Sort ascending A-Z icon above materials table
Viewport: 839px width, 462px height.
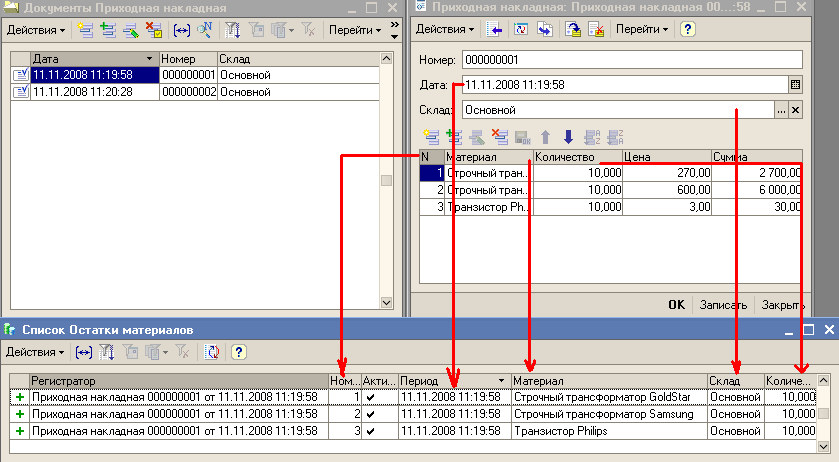592,137
